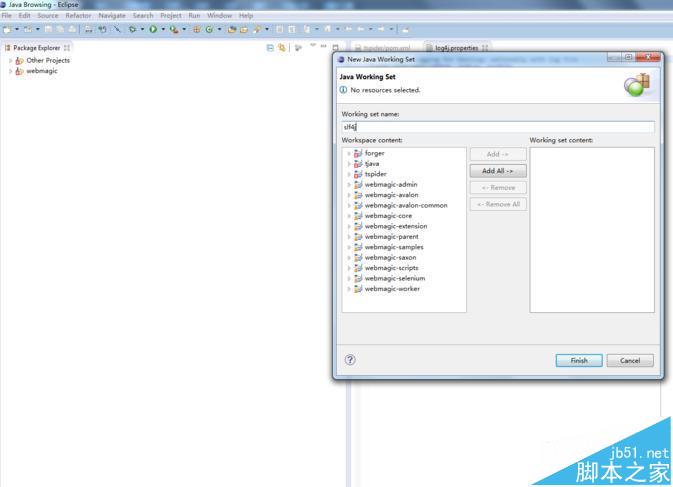Expand the webmagic-selenium tree node
This screenshot has width=673, height=487.
click(x=349, y=278)
